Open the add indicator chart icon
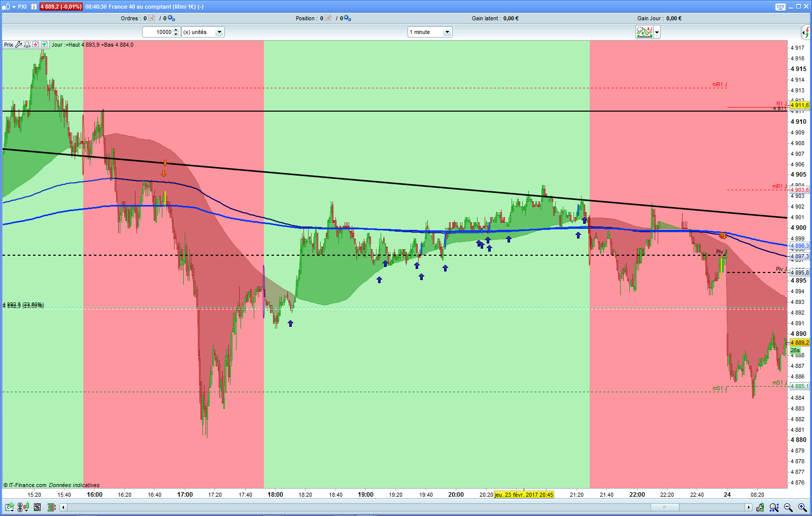This screenshot has width=812, height=516. 645,32
